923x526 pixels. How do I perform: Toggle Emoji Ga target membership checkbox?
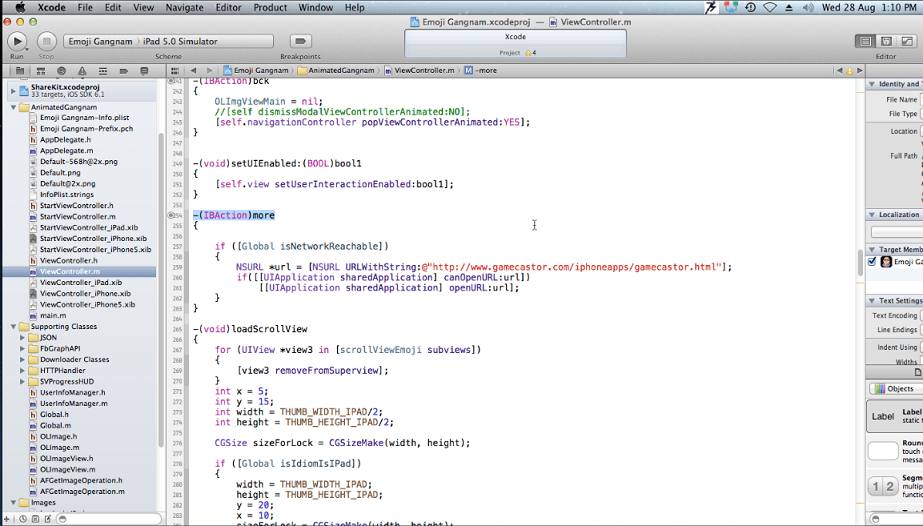872,261
